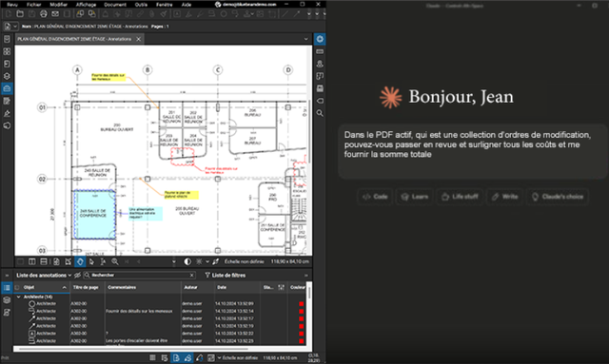Click the Print icon in top toolbar
The image size is (609, 364).
(x=43, y=14)
